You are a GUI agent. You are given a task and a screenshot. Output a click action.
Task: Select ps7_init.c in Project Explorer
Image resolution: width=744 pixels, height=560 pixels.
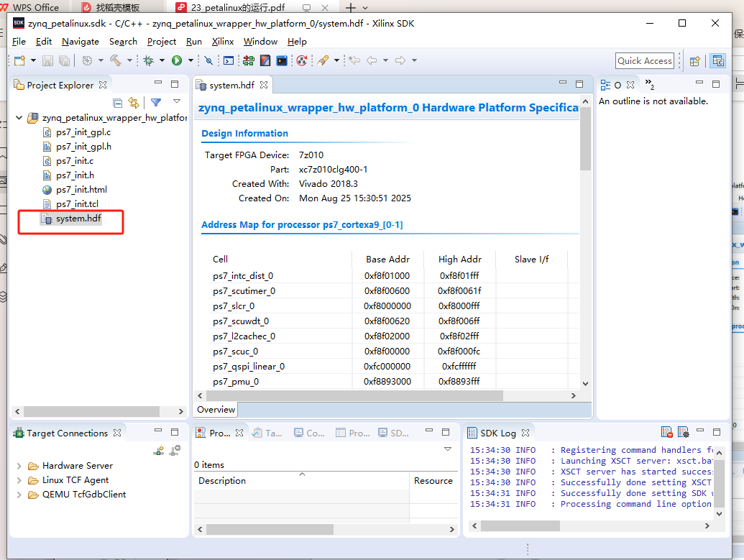pos(75,161)
